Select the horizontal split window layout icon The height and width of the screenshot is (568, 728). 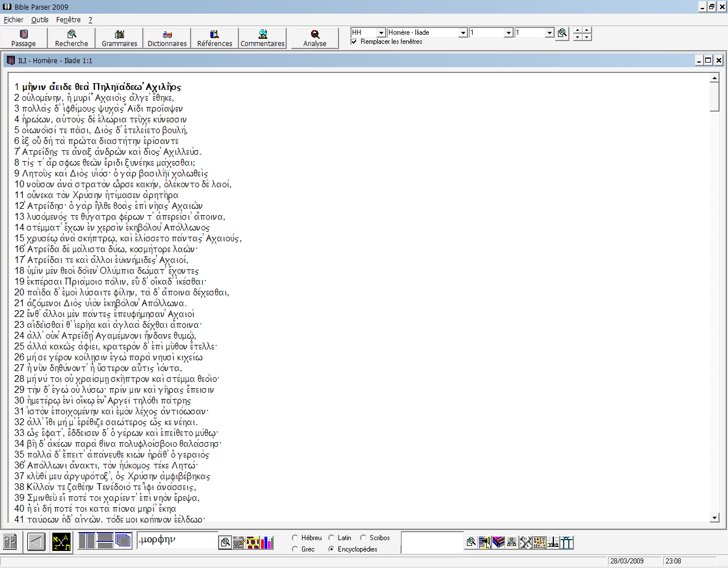pos(105,540)
